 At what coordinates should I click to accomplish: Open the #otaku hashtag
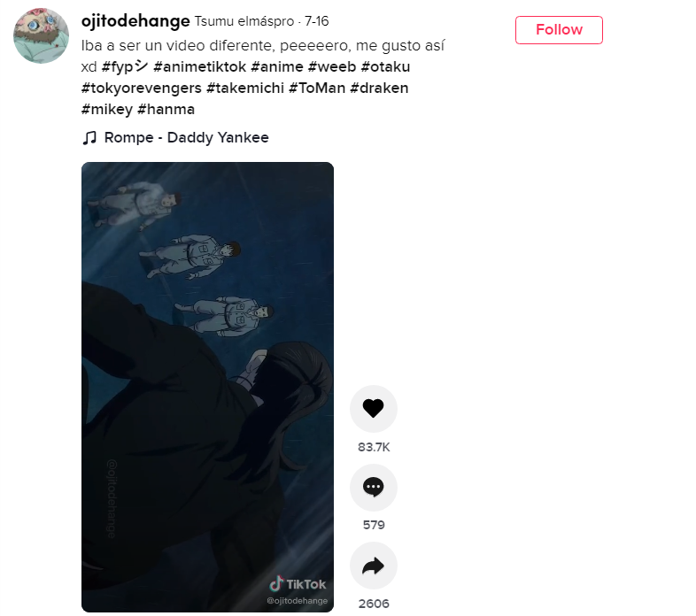pyautogui.click(x=385, y=66)
